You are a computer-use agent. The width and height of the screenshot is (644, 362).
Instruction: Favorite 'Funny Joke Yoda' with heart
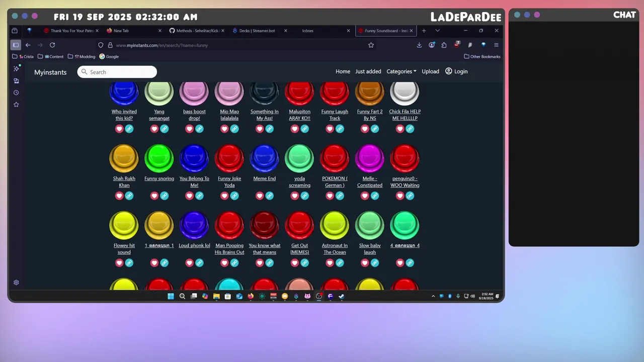224,196
